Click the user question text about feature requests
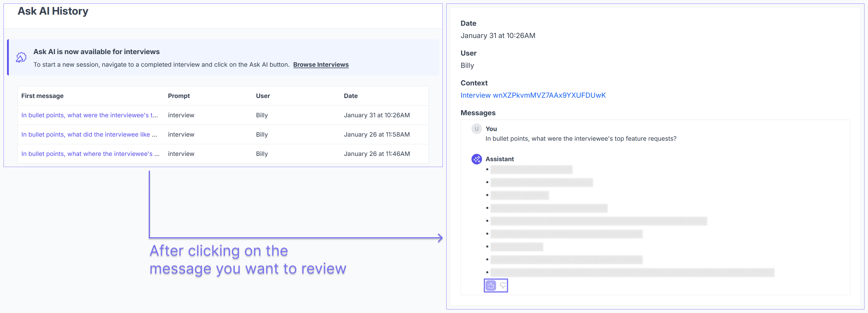 (x=581, y=139)
